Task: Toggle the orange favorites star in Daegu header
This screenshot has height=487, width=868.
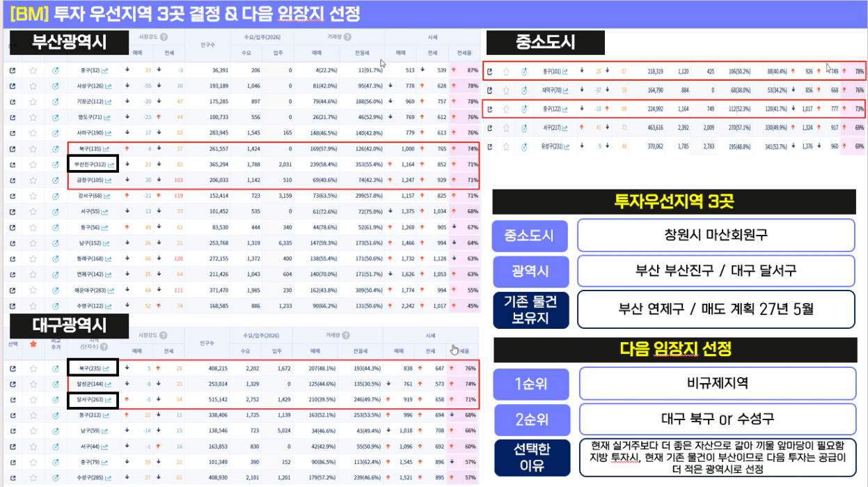Action: tap(33, 343)
